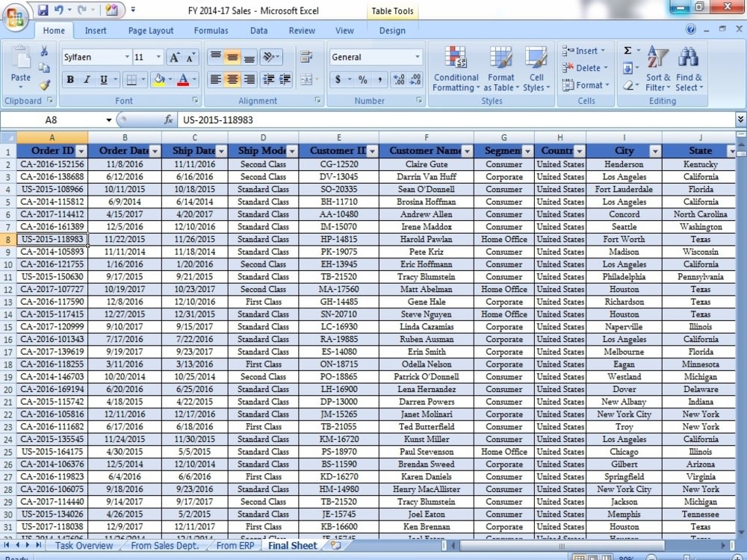
Task: Open the Table Tools Design tab
Action: point(392,31)
